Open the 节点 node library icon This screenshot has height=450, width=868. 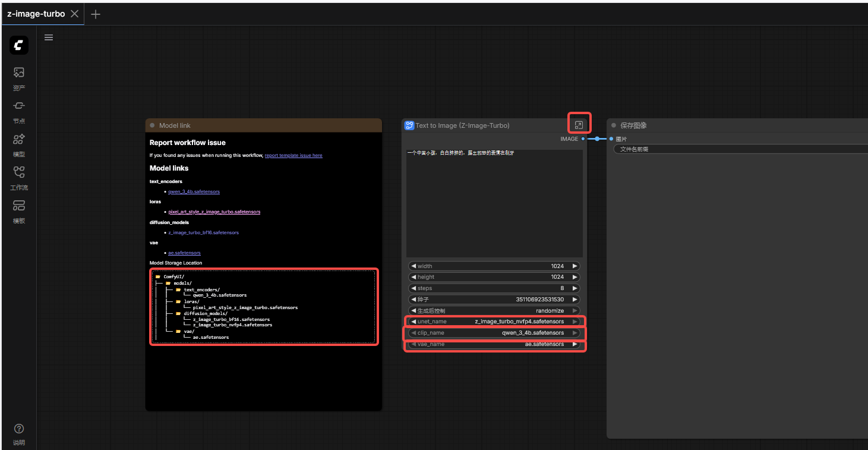(19, 106)
